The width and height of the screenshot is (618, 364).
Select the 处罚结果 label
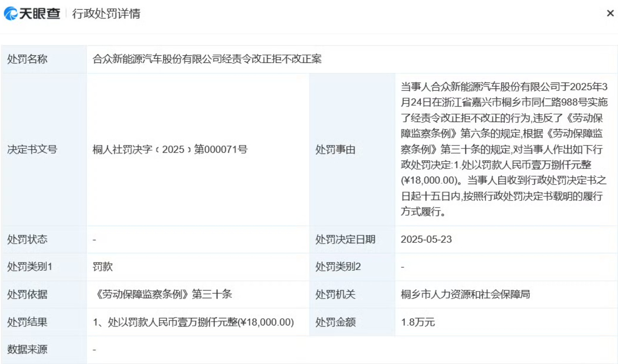tap(27, 322)
